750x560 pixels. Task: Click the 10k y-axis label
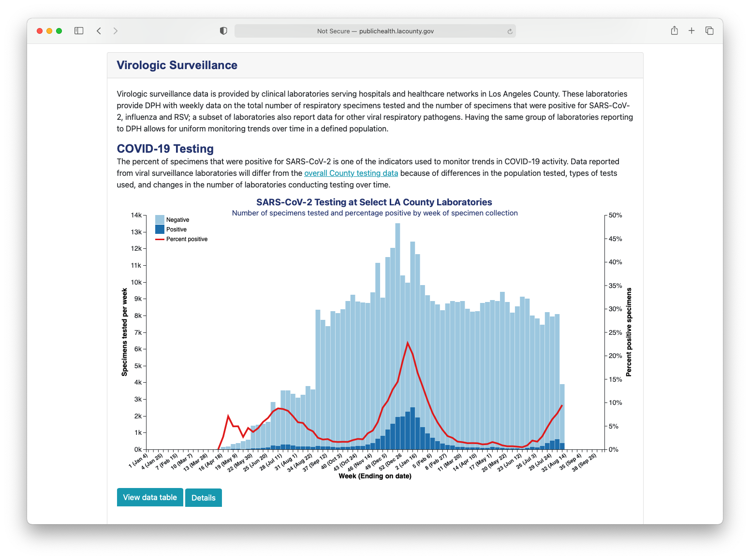pyautogui.click(x=136, y=282)
